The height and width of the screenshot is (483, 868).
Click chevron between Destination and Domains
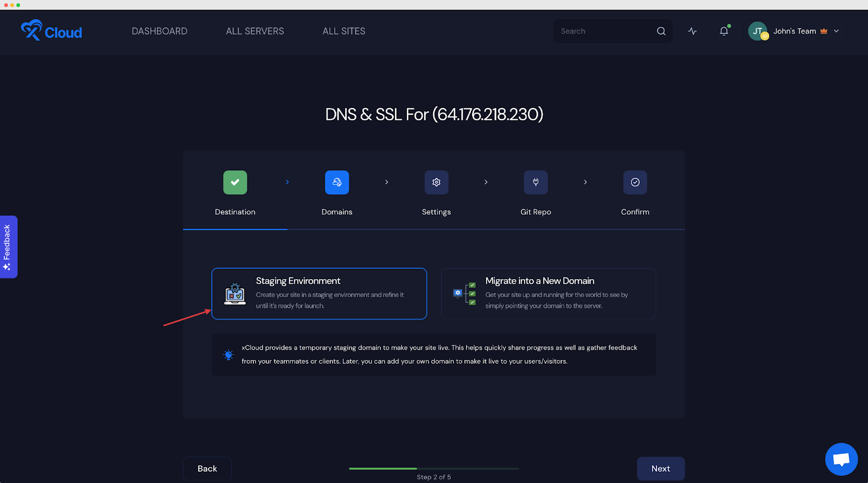point(287,182)
